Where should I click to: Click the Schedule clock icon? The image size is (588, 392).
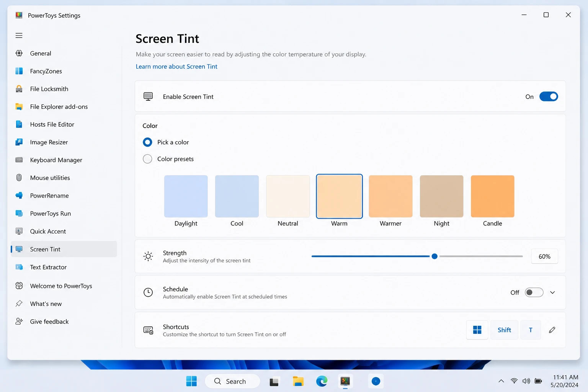point(148,292)
